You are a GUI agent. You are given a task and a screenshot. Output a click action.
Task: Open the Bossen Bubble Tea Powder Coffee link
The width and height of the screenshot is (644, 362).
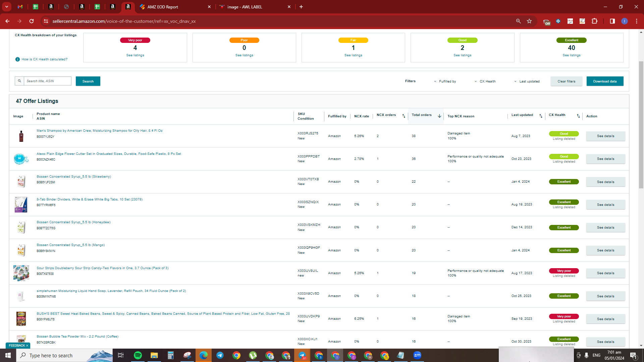point(77,337)
